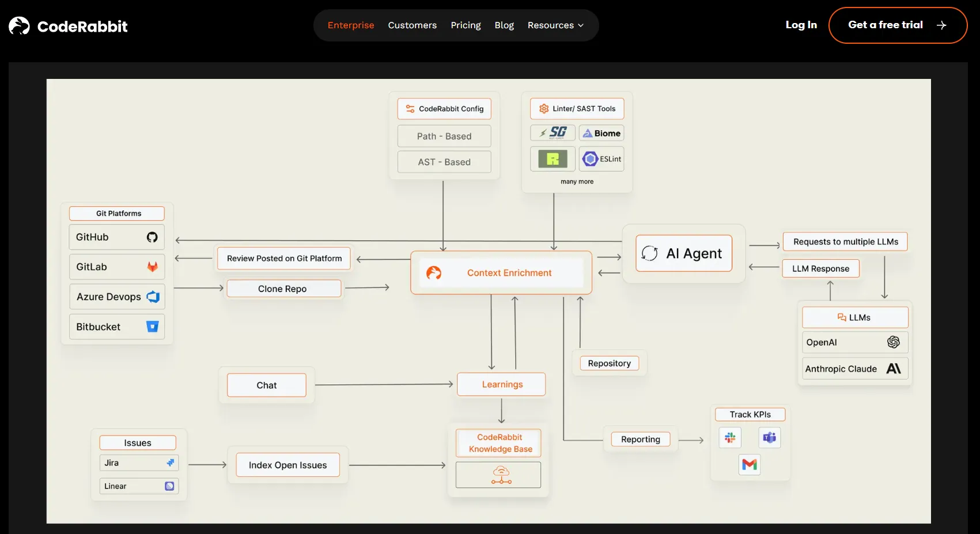The width and height of the screenshot is (980, 534).
Task: Click the GitHub octocat icon
Action: click(x=152, y=237)
